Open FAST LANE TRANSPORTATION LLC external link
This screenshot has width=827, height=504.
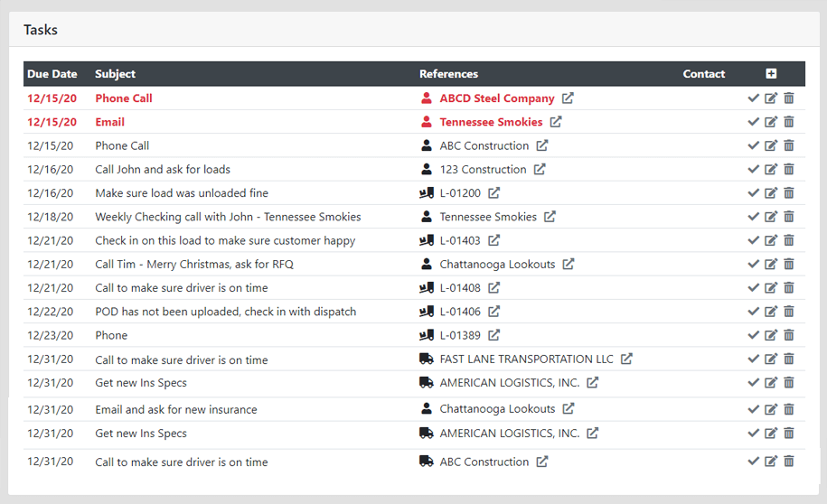pyautogui.click(x=626, y=359)
